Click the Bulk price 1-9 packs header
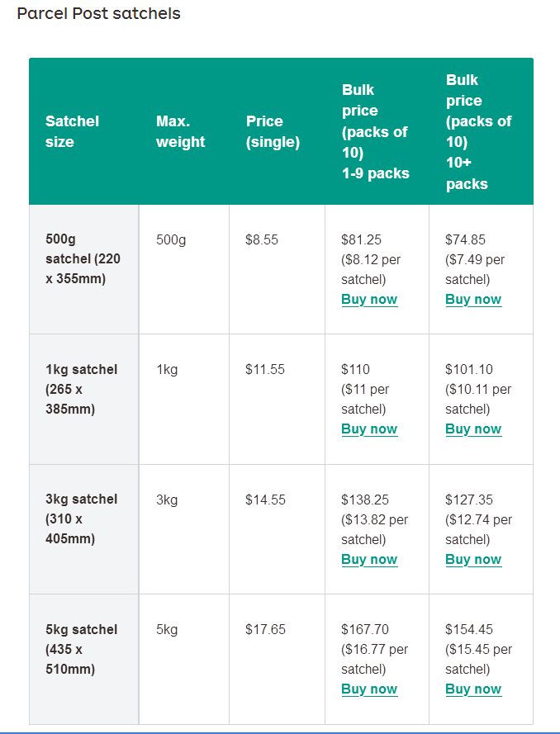This screenshot has width=560, height=734. [x=375, y=131]
